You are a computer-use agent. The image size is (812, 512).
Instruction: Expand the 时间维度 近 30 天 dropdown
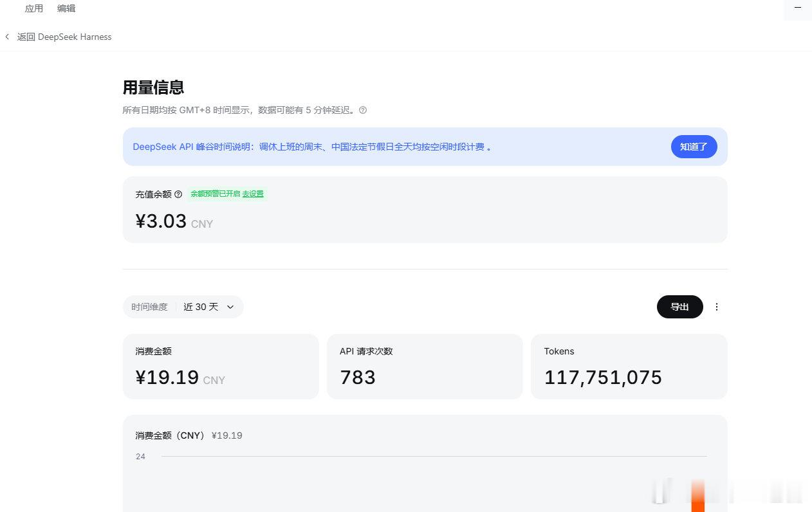(183, 307)
